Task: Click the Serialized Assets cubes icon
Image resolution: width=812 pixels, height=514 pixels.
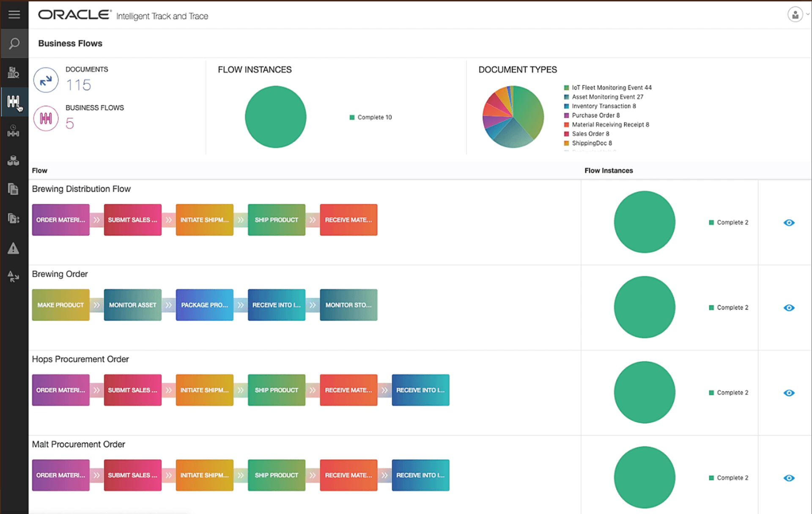Action: click(14, 160)
